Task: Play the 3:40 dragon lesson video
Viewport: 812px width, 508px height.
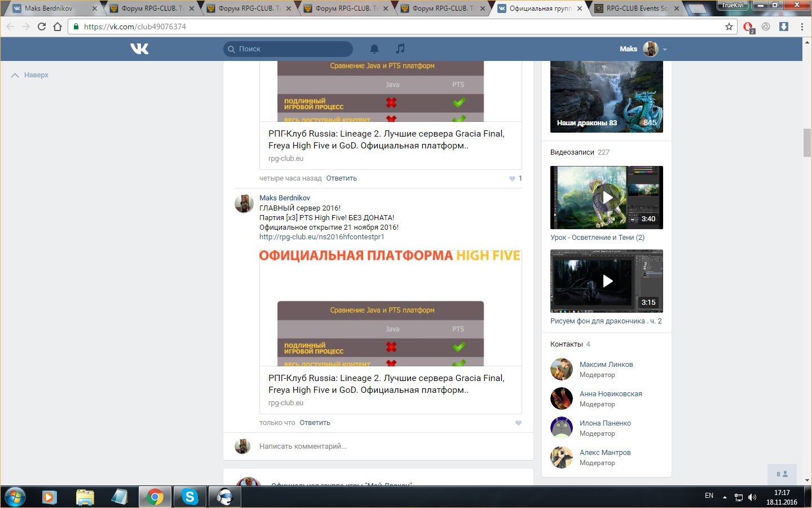Action: pos(607,198)
